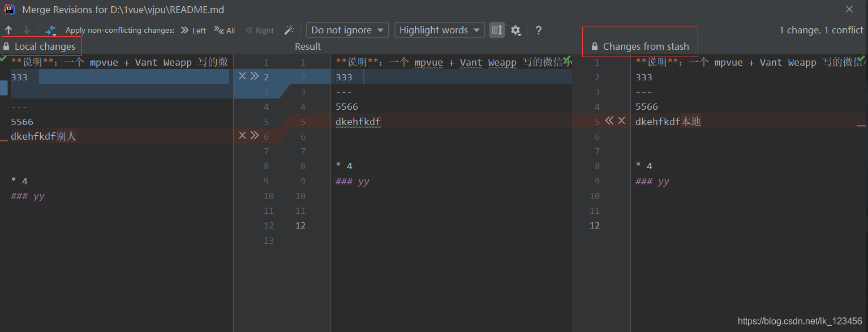Click '* 4' line in the stash pane
Screen dimensions: 868x332
[x=644, y=166]
